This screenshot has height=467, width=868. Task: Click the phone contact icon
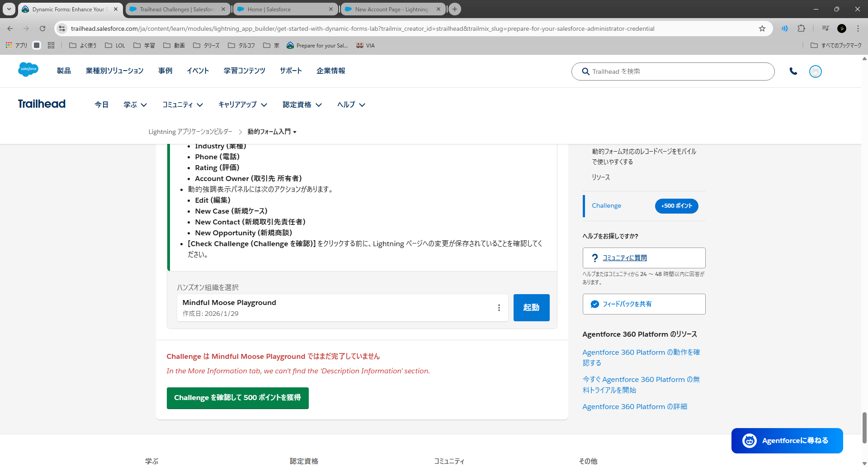(793, 71)
